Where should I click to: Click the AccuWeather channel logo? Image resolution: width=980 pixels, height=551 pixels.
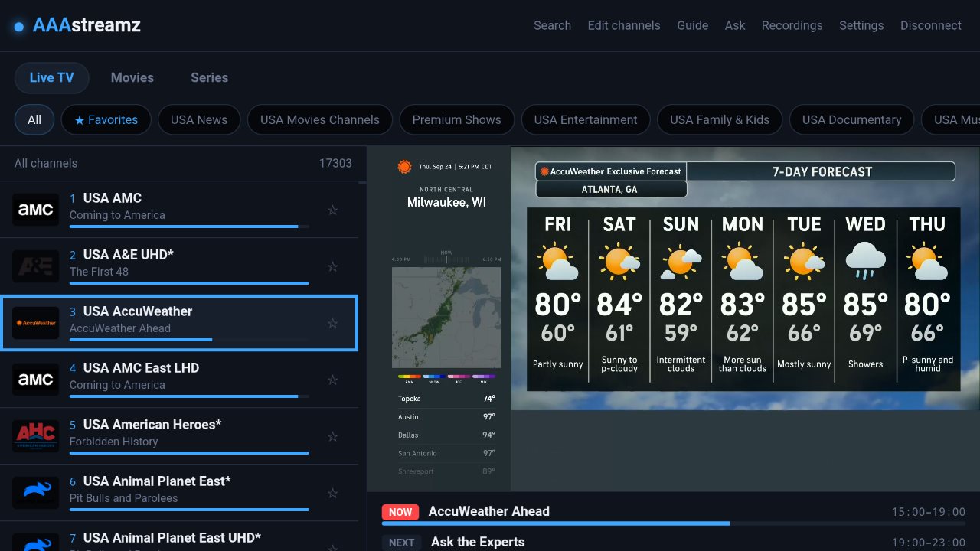coord(36,323)
